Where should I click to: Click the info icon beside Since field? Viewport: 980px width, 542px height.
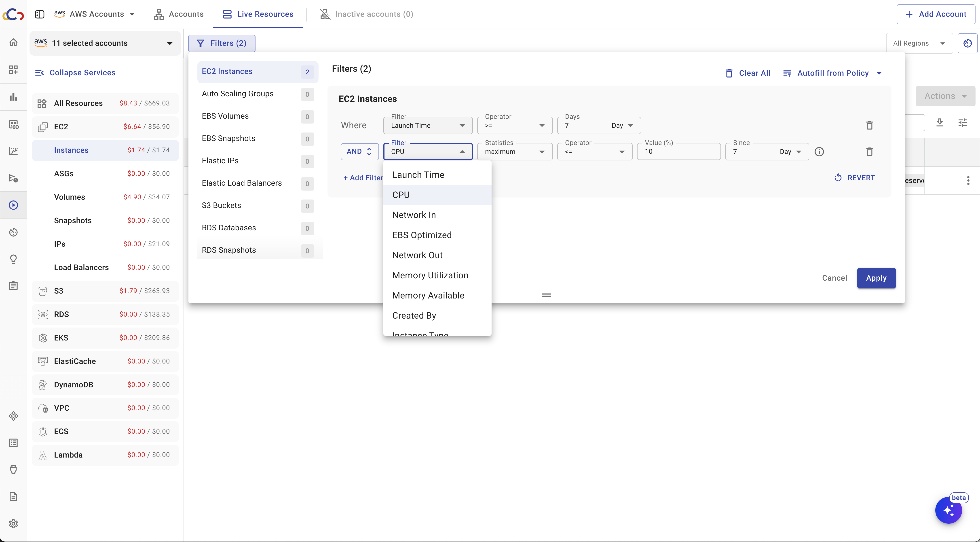819,152
